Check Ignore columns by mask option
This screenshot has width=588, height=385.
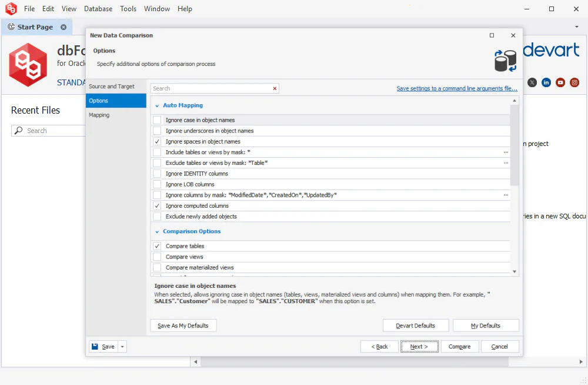[157, 195]
